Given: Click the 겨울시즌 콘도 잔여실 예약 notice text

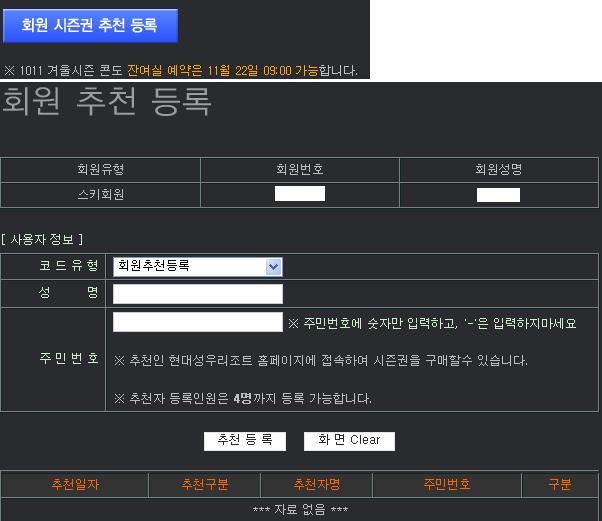Looking at the screenshot, I should (180, 71).
